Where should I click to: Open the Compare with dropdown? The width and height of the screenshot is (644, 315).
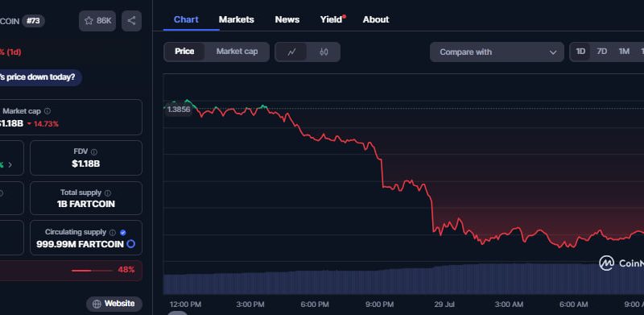[497, 52]
